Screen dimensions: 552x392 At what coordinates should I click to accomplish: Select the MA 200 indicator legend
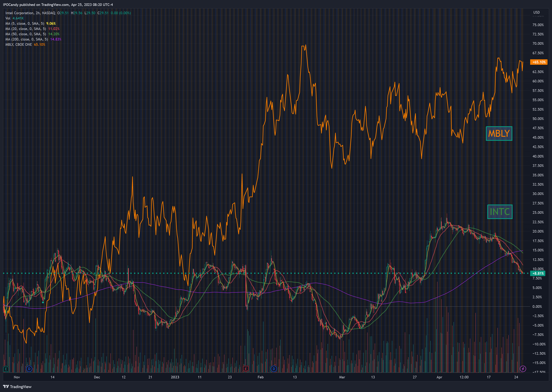coord(27,39)
